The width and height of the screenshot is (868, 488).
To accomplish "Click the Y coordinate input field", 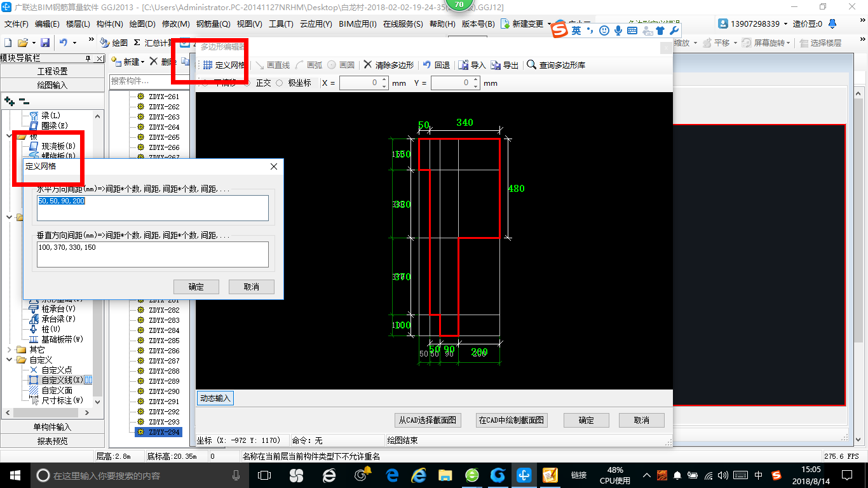I will (451, 83).
